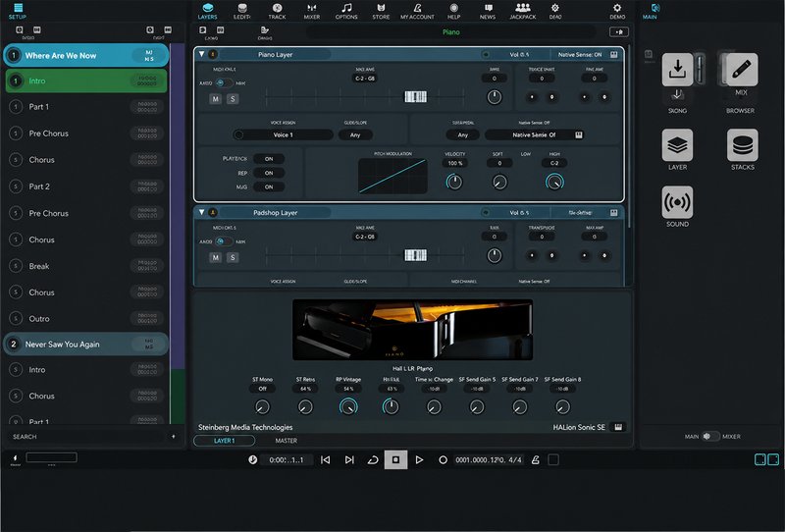Click the grand piano thumbnail image
Screen dimensions: 785x532
point(412,330)
